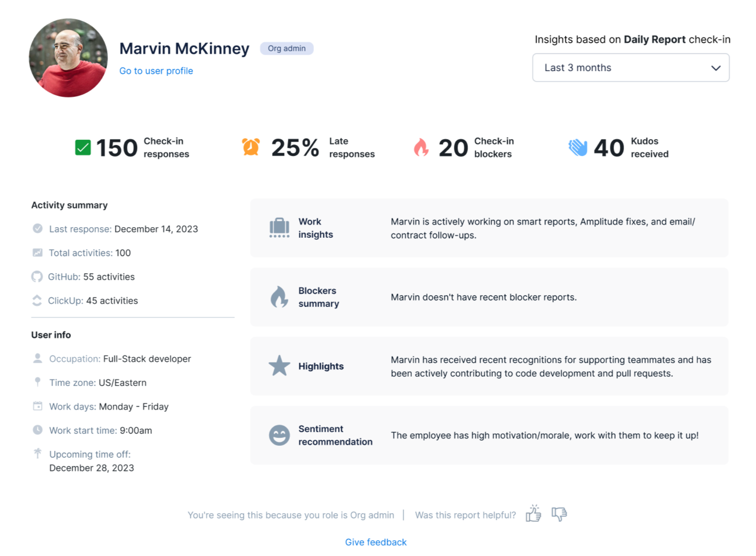The width and height of the screenshot is (756, 556).
Task: Click Marvin McKinney's profile photo
Action: click(68, 58)
